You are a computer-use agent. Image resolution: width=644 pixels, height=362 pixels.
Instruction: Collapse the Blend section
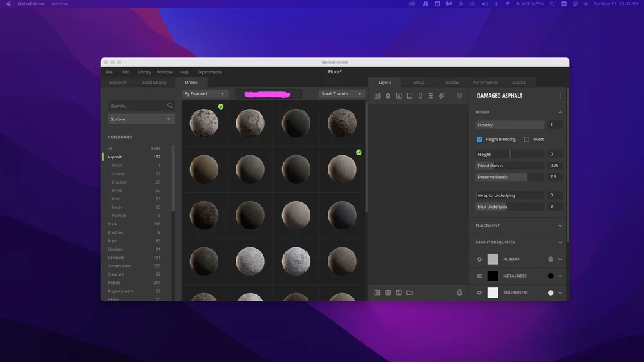click(560, 112)
